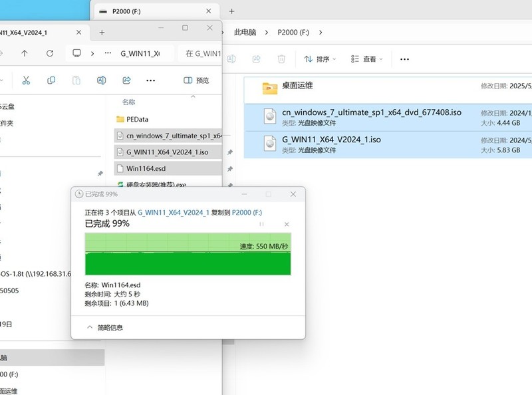Select the Cut tool in the toolbar

[25, 80]
